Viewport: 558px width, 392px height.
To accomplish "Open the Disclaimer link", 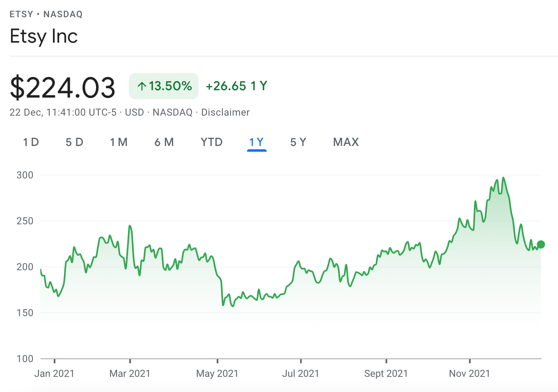I will tap(225, 112).
